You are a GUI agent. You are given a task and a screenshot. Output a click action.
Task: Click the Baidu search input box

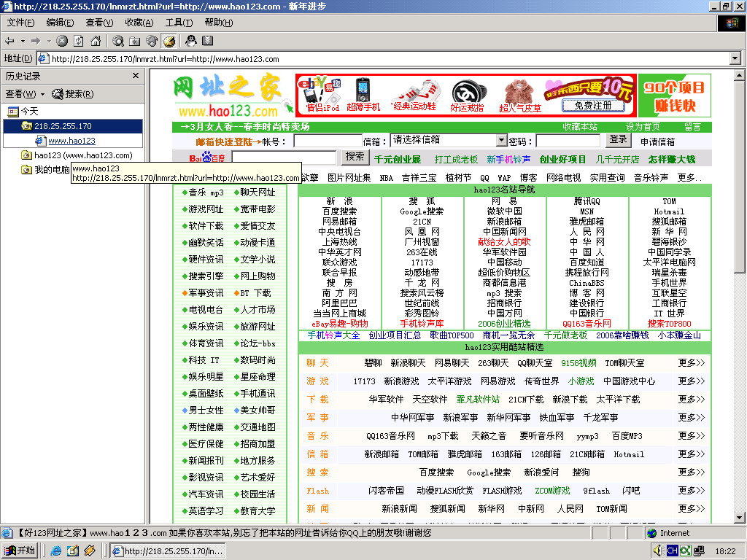click(x=284, y=157)
